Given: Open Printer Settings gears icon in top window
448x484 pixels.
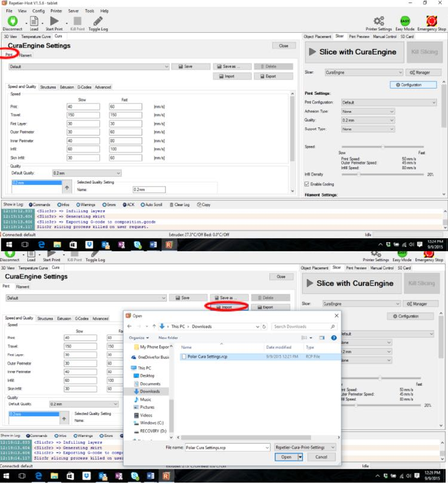Looking at the screenshot, I should coord(379,21).
